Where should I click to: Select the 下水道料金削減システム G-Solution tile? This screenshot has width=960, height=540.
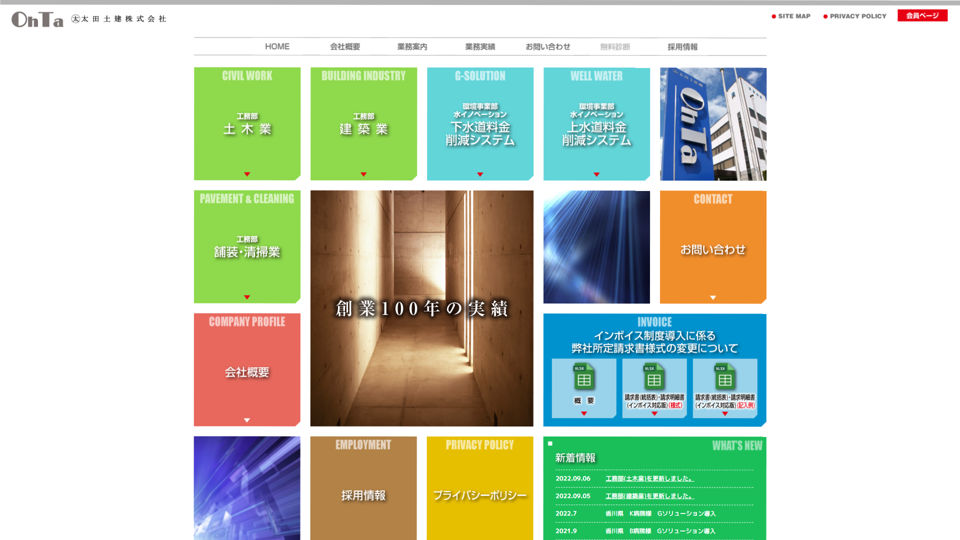click(480, 124)
